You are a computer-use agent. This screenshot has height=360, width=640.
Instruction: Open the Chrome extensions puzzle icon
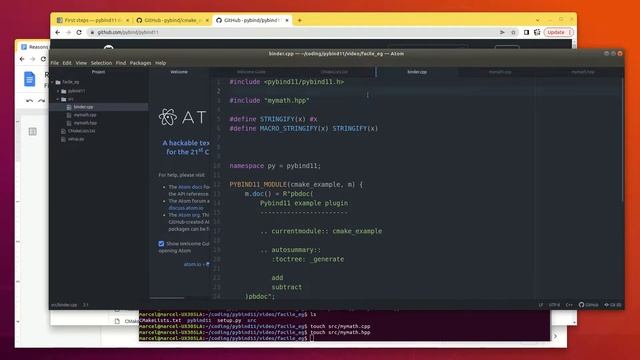[x=537, y=32]
